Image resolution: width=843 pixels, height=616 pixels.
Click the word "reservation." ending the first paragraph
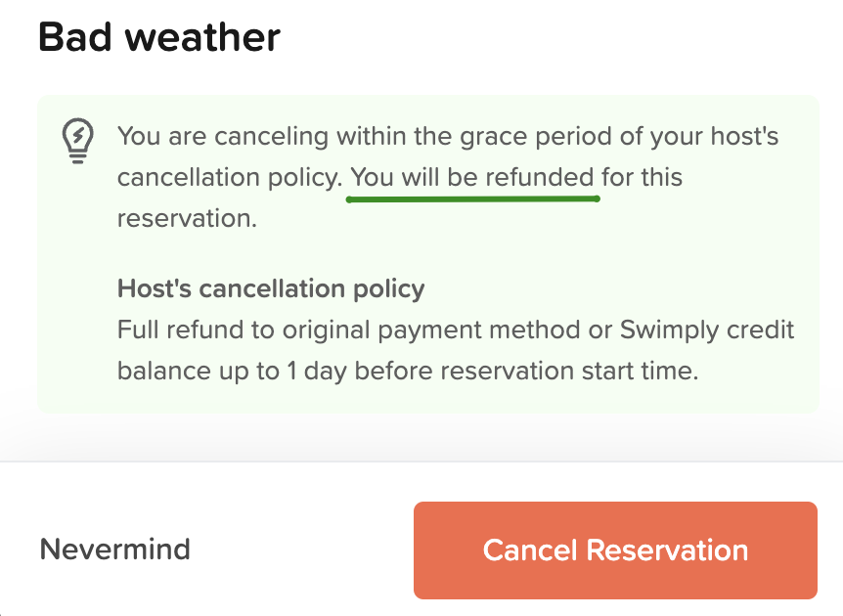(x=187, y=219)
